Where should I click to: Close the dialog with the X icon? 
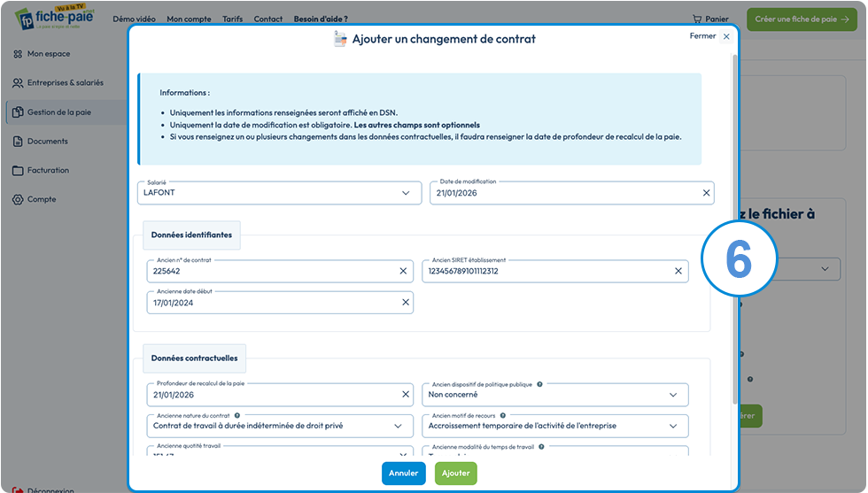click(x=726, y=36)
